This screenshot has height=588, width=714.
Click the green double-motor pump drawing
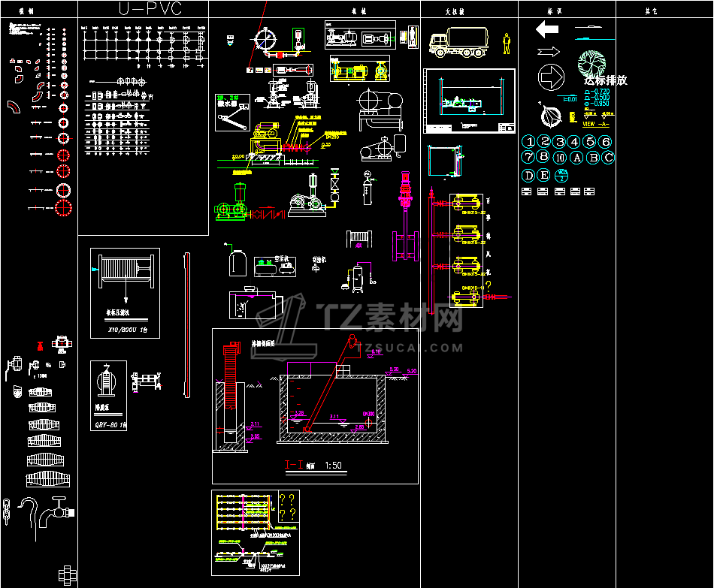click(231, 203)
